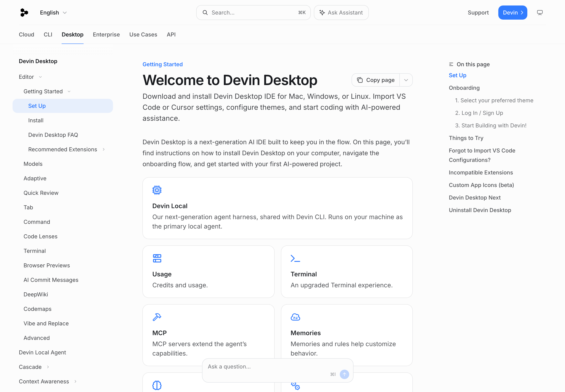Open Advanced in the sidebar

(x=37, y=338)
